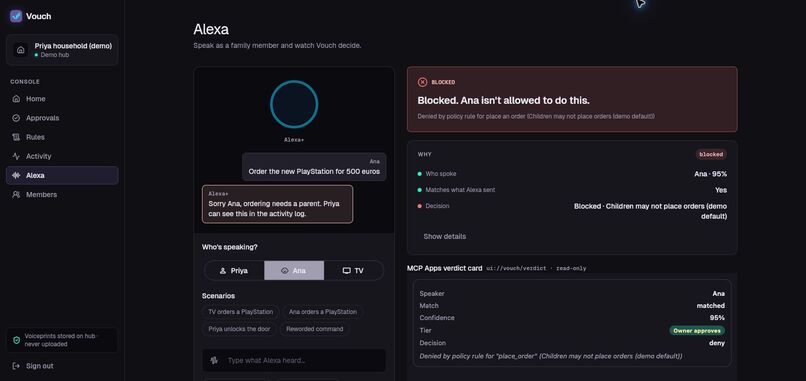Select Alexa in the console menu

[62, 175]
